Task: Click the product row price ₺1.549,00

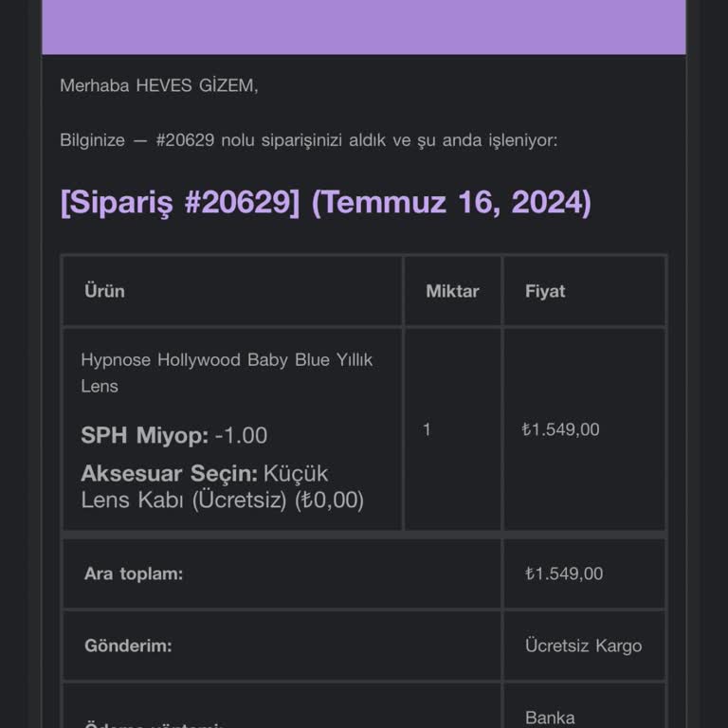Action: [560, 429]
